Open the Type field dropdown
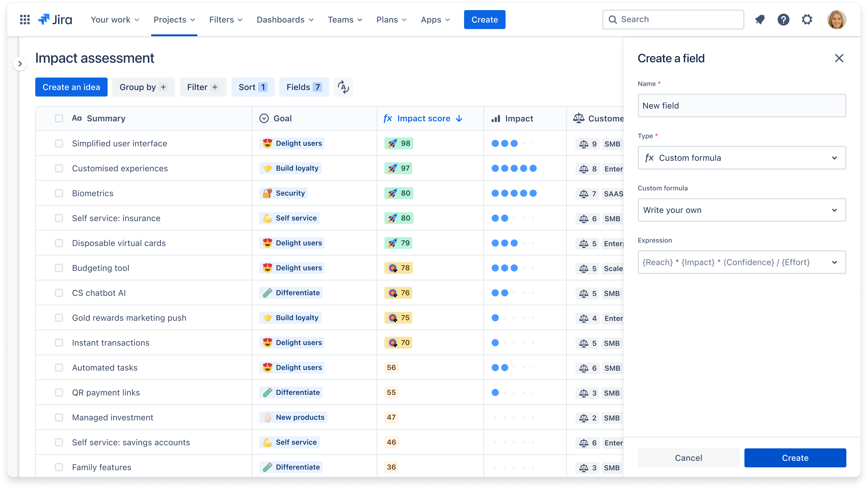 (x=742, y=157)
